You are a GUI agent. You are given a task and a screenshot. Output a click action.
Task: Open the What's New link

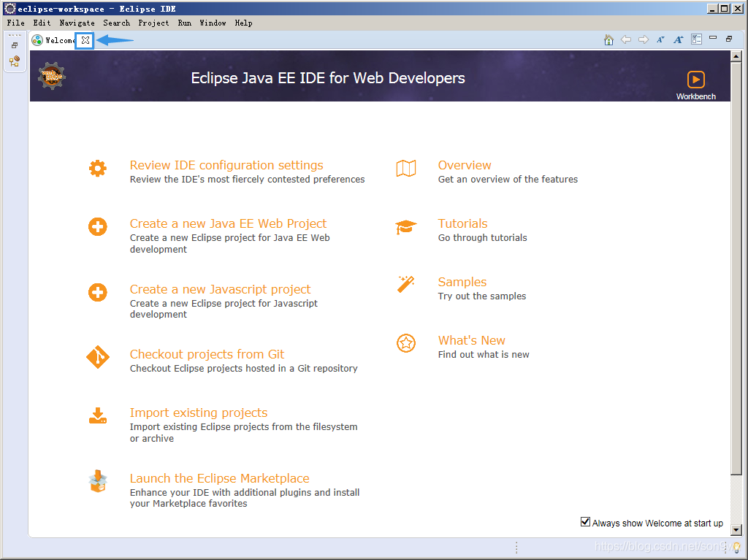[x=472, y=340]
